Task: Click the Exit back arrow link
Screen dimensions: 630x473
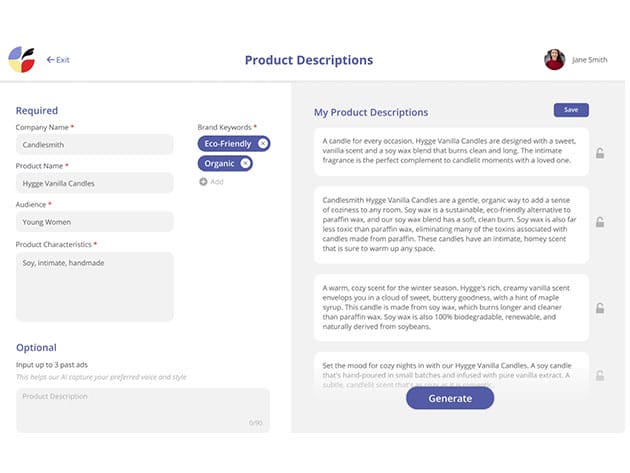Action: tap(58, 60)
